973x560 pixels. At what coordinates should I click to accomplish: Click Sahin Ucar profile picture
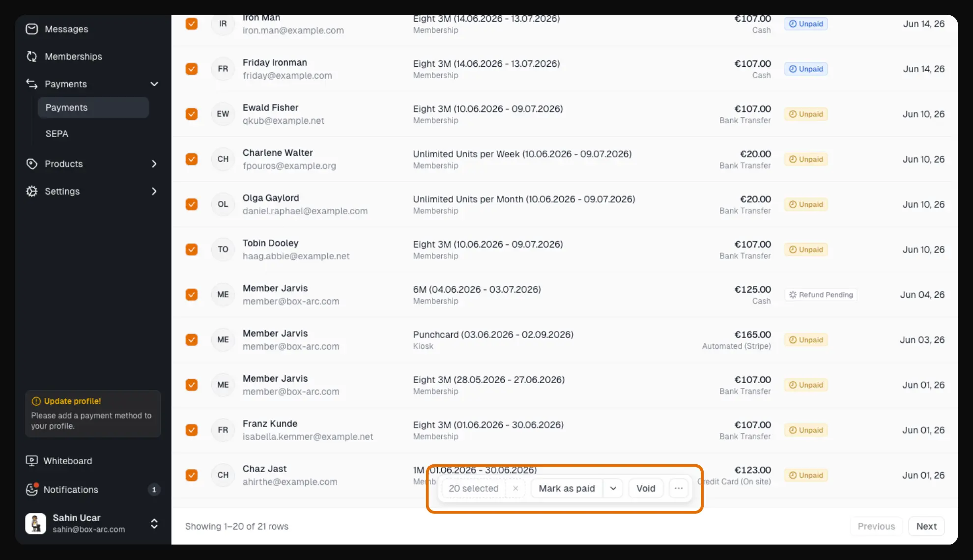pos(36,524)
